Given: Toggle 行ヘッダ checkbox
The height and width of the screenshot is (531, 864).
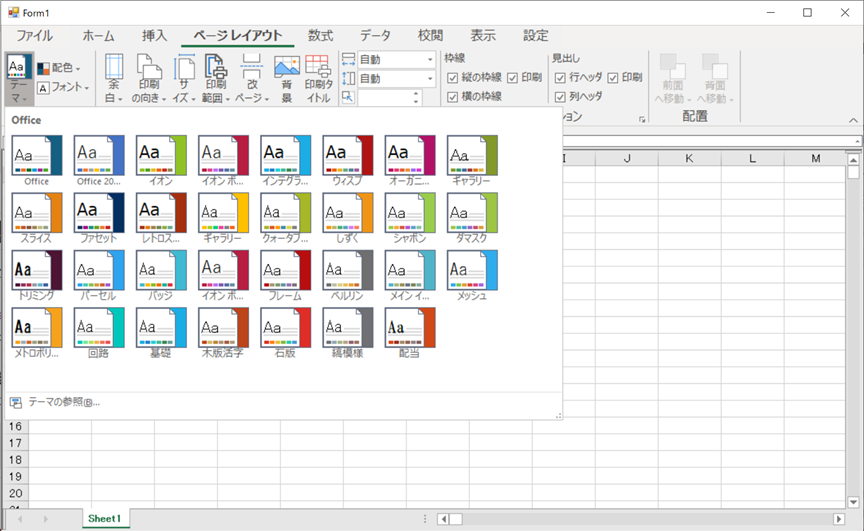Looking at the screenshot, I should pyautogui.click(x=560, y=78).
